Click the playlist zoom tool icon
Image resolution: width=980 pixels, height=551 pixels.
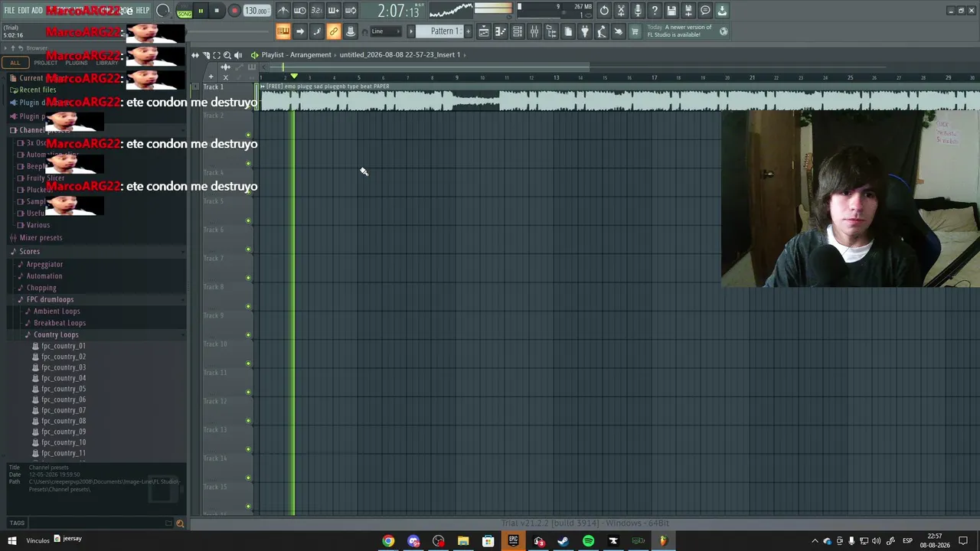pyautogui.click(x=227, y=55)
